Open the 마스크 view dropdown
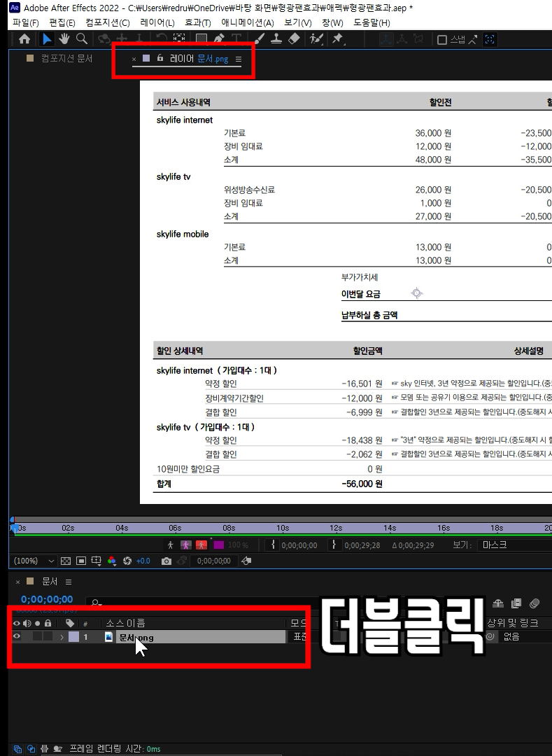 click(516, 545)
